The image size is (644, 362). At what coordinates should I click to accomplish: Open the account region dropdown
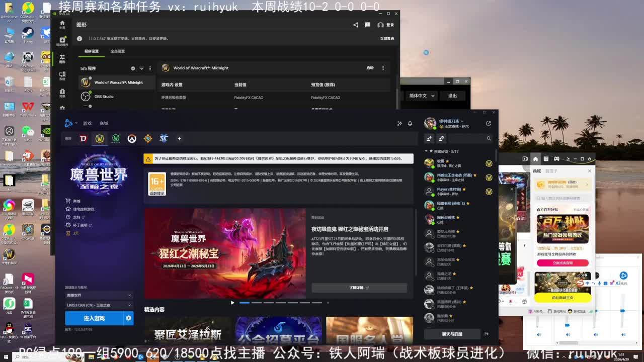tap(99, 305)
